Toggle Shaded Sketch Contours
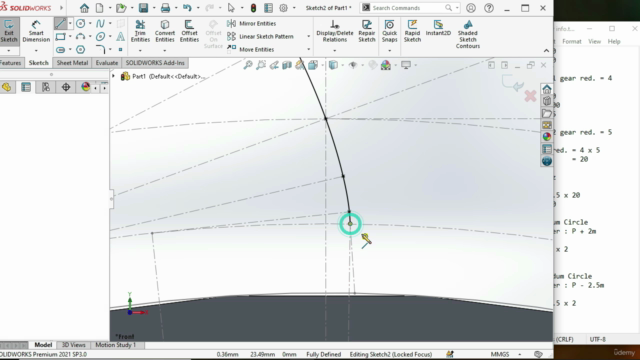640x360 pixels. (x=468, y=34)
